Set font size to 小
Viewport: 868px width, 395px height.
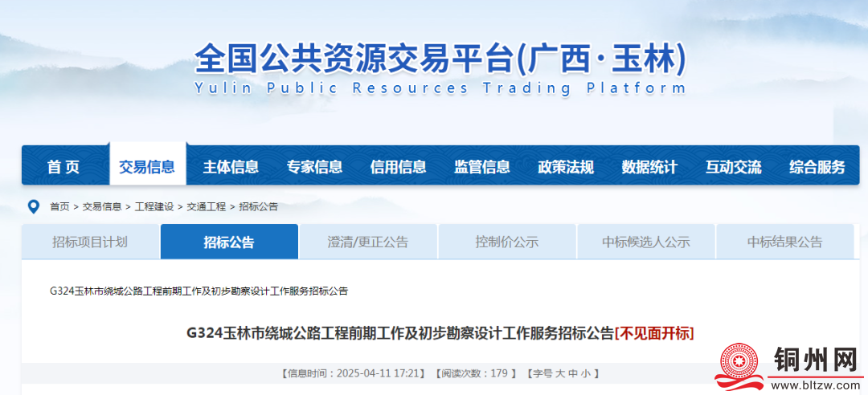(x=586, y=373)
